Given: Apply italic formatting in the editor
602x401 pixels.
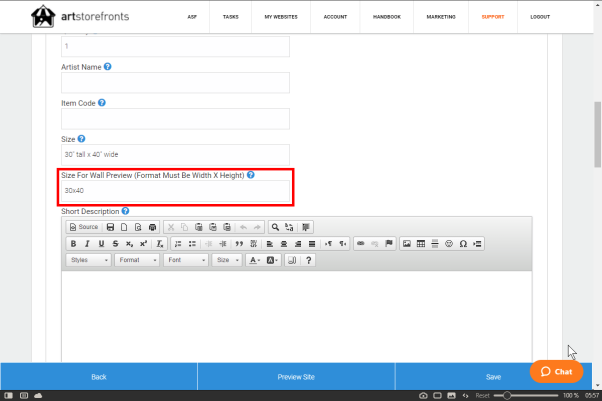Looking at the screenshot, I should point(87,243).
